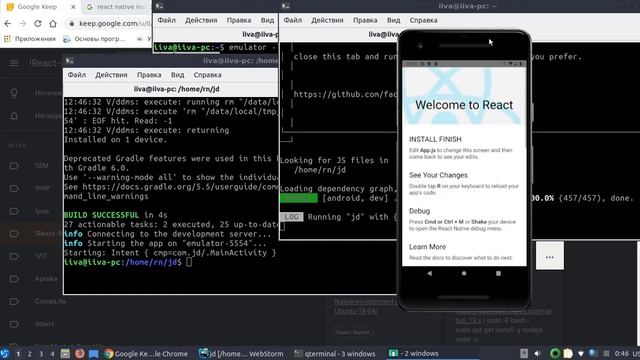This screenshot has width=640, height=360.
Task: Open Файл menu in the /home/rn/jd terminal
Action: pyautogui.click(x=76, y=75)
